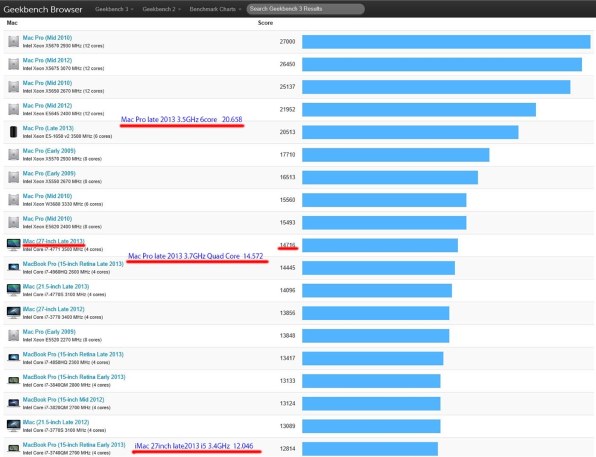Open MacBook Pro Retina Late 2013 link scoring 13417

pos(73,354)
